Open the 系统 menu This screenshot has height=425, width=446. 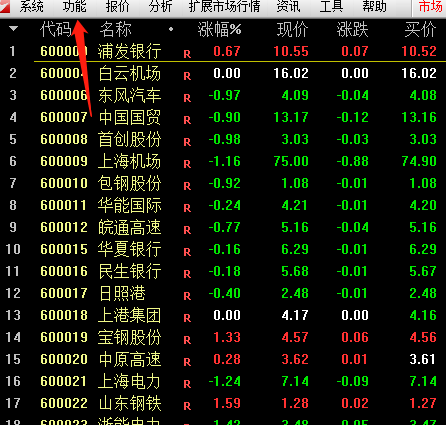32,6
